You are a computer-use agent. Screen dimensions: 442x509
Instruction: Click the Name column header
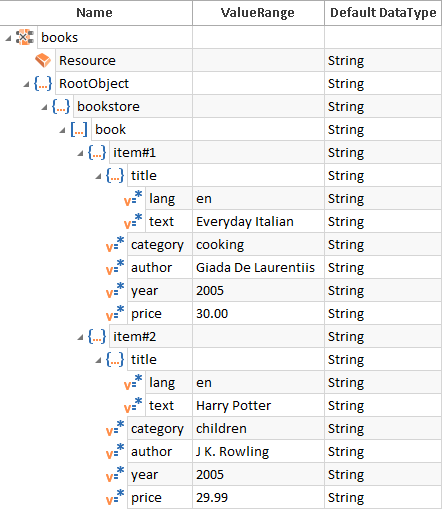click(96, 13)
